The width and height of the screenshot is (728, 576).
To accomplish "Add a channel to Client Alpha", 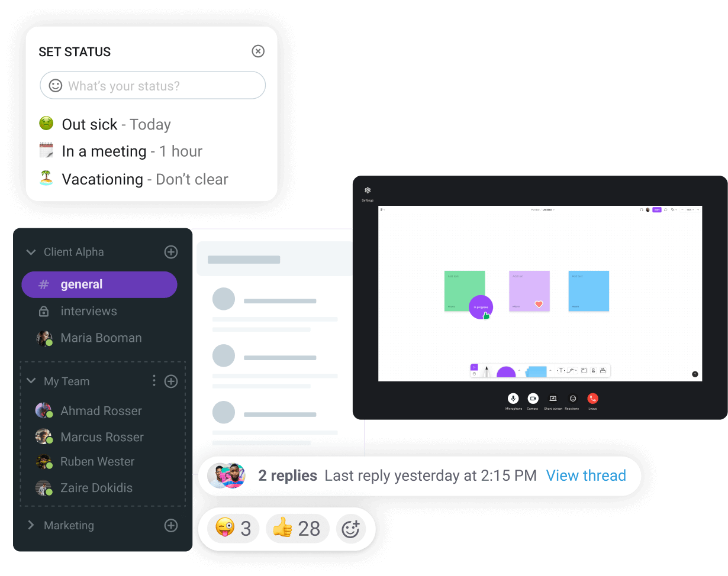I will (x=170, y=252).
